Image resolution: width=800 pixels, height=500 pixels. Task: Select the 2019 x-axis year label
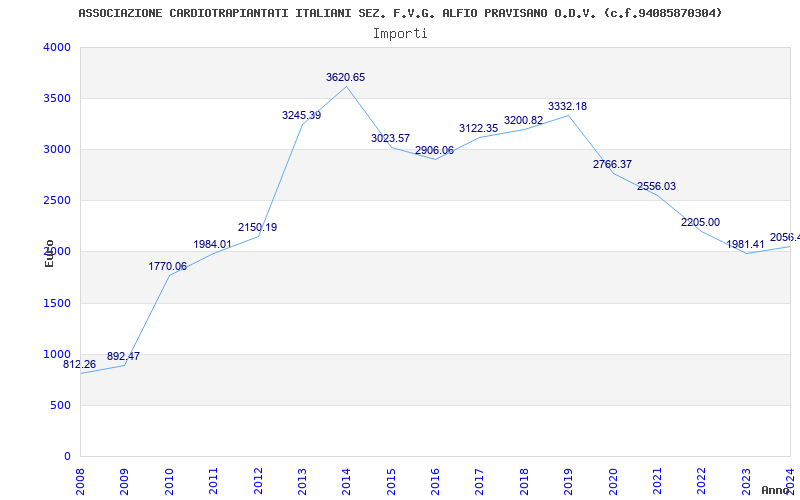[x=568, y=481]
